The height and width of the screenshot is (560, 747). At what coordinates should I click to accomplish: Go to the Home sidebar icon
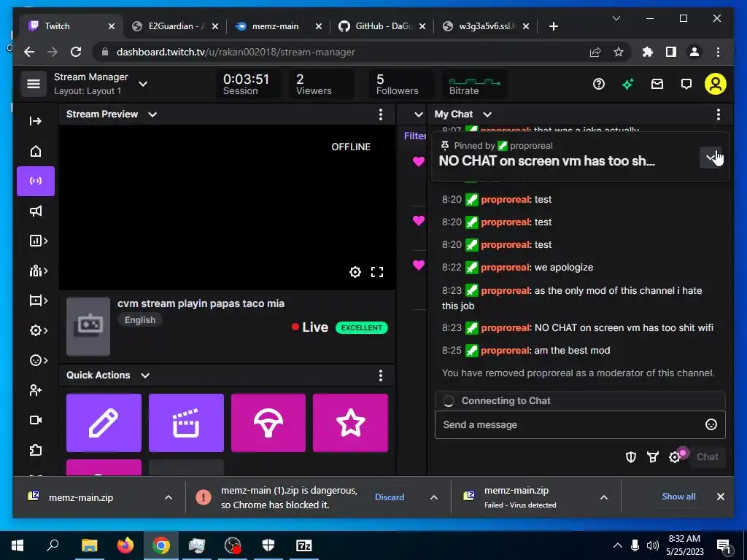tap(36, 151)
